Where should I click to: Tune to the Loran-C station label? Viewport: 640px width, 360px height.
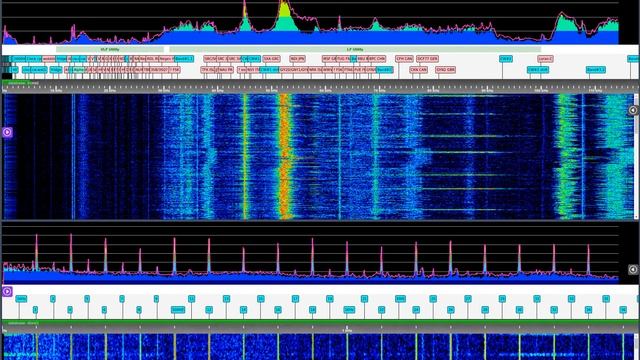tap(545, 59)
